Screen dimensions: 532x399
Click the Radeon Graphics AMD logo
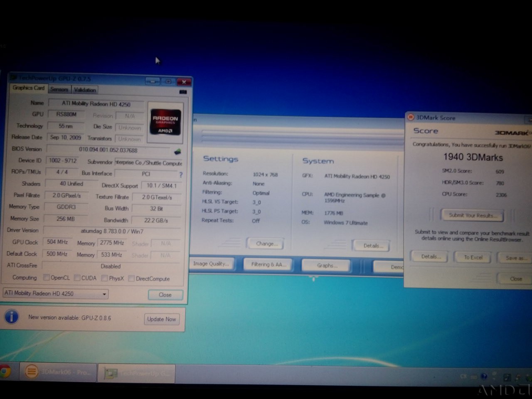pos(165,122)
